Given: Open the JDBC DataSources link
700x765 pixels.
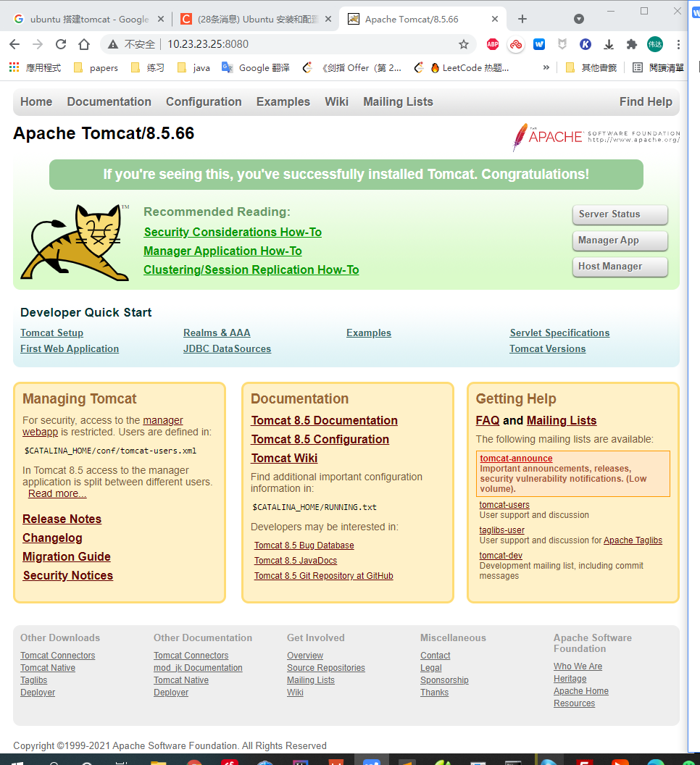Looking at the screenshot, I should 227,349.
